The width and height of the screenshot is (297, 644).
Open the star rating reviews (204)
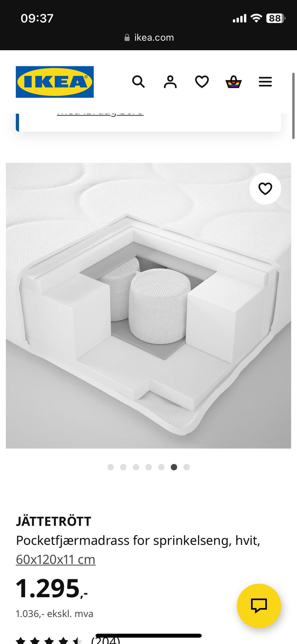click(x=68, y=640)
